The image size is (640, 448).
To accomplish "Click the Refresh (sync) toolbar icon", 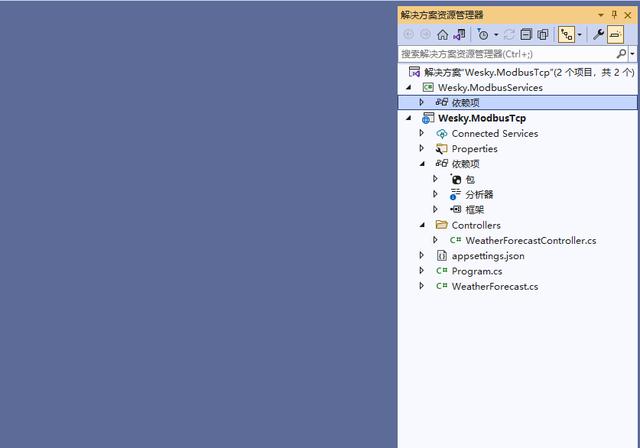I will coord(509,35).
